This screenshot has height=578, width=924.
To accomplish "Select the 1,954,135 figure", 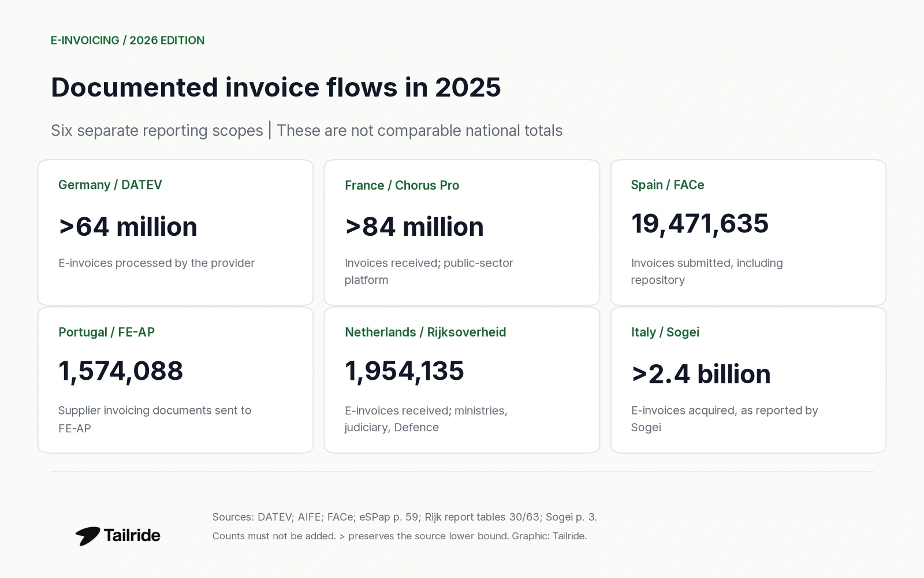I will click(404, 372).
